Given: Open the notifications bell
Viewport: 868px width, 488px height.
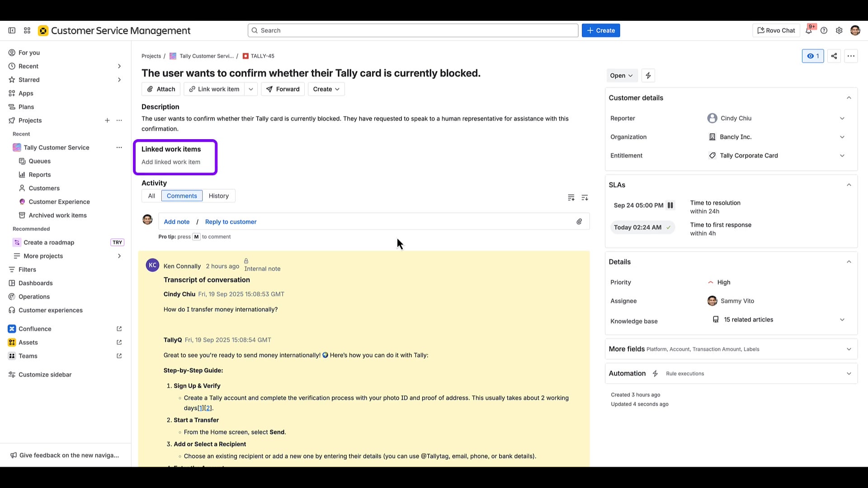Looking at the screenshot, I should point(808,30).
